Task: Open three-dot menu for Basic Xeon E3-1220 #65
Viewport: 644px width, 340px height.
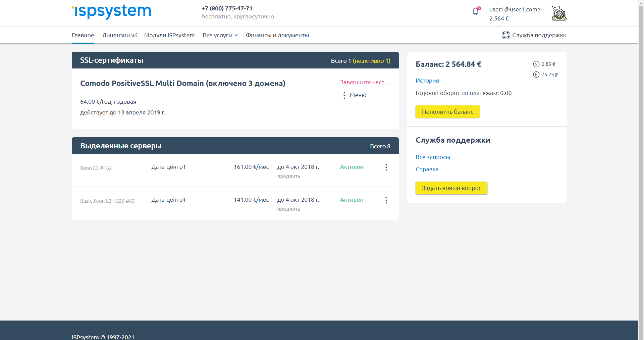Action: pyautogui.click(x=386, y=200)
